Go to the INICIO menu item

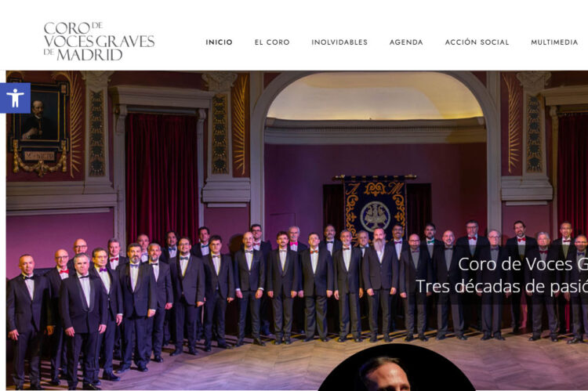pyautogui.click(x=219, y=42)
